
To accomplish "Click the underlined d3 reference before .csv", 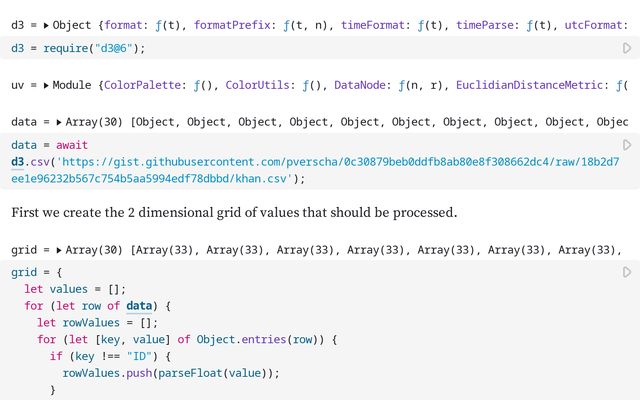I will coord(18,162).
